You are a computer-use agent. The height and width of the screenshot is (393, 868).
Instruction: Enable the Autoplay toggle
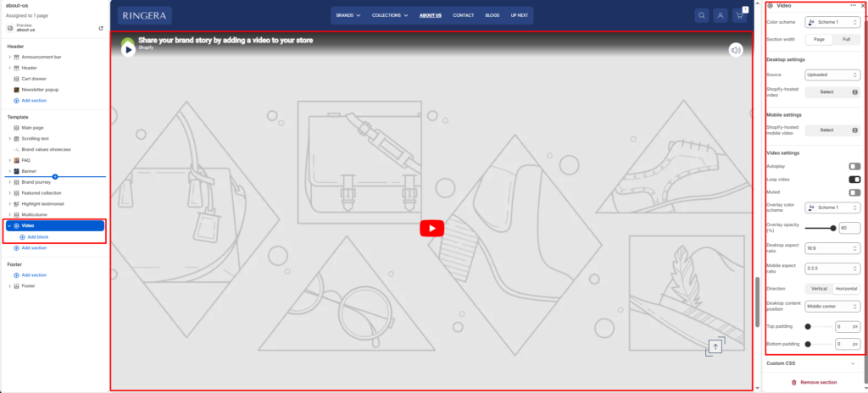tap(854, 166)
